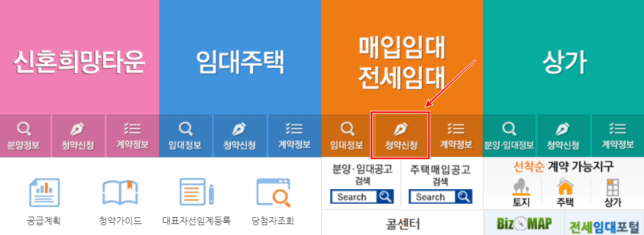The height and width of the screenshot is (235, 644).
Task: Open the 콜센터 link
Action: [x=402, y=224]
